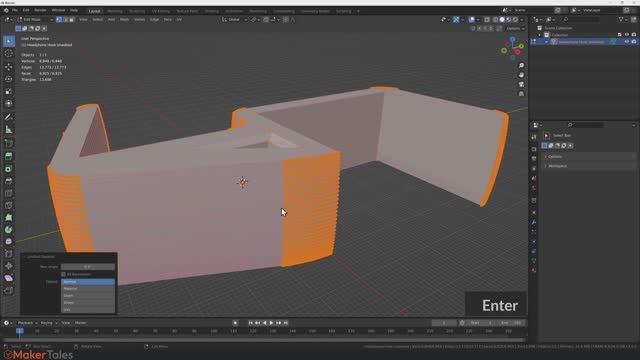Hide Collection with its eye icon
This screenshot has height=360, width=640.
(627, 35)
